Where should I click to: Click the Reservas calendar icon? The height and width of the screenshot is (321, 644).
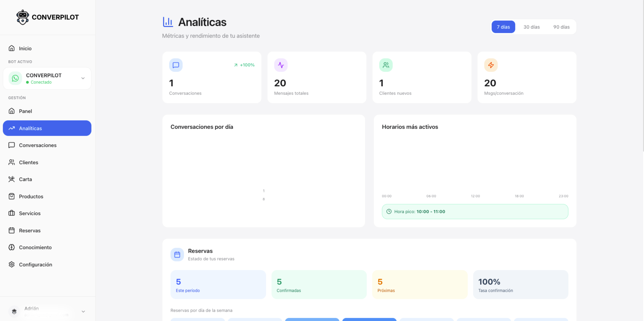(12, 230)
